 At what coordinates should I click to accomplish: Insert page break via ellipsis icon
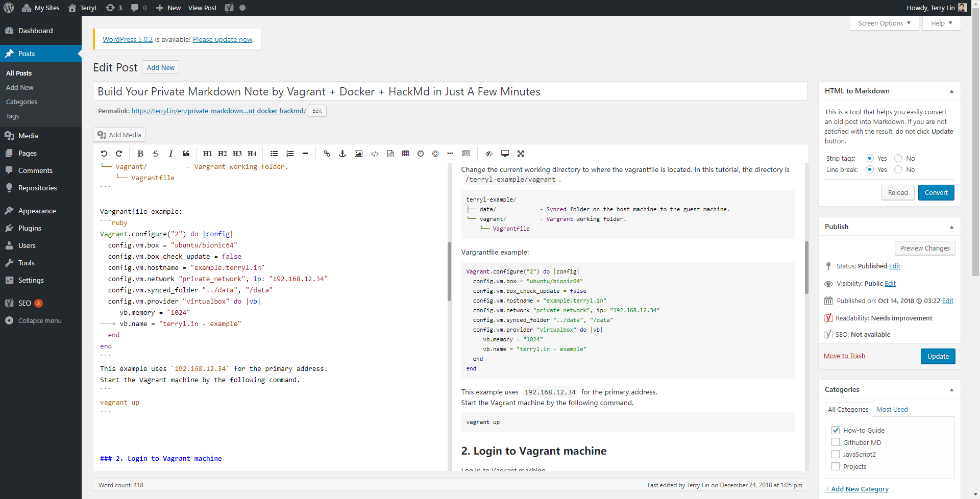point(450,154)
